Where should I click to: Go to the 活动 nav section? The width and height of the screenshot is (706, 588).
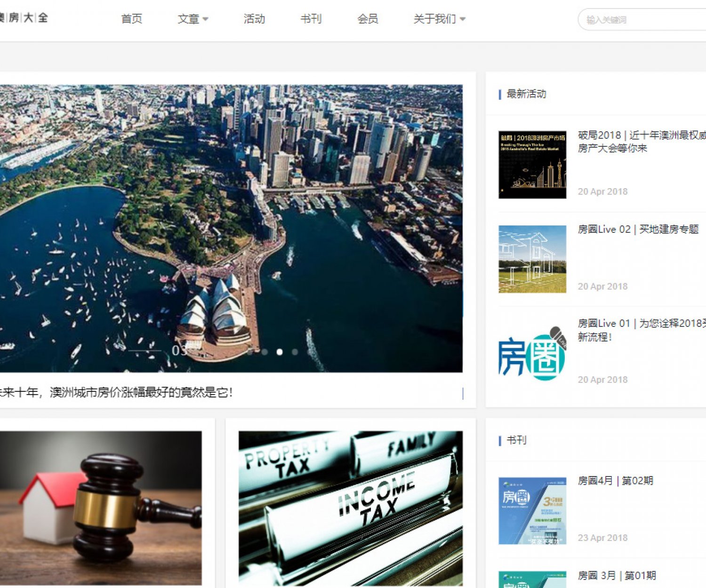coord(254,19)
